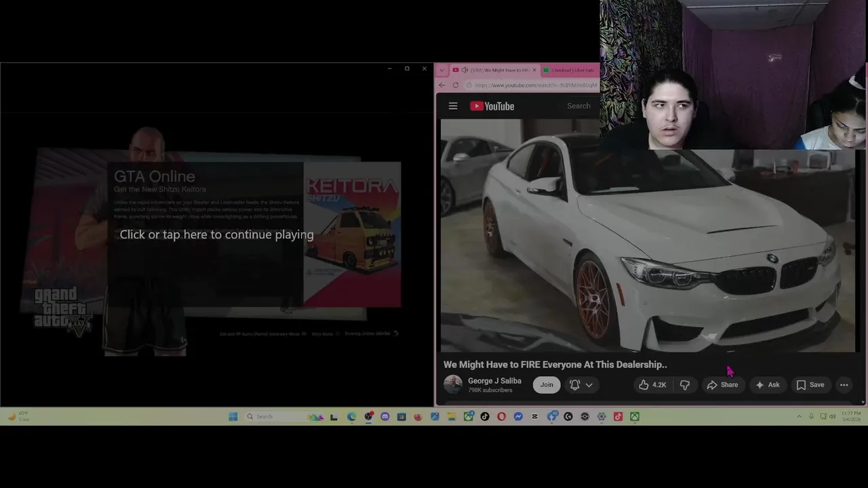868x488 pixels.
Task: Go to the YouTube home logo
Action: 492,106
